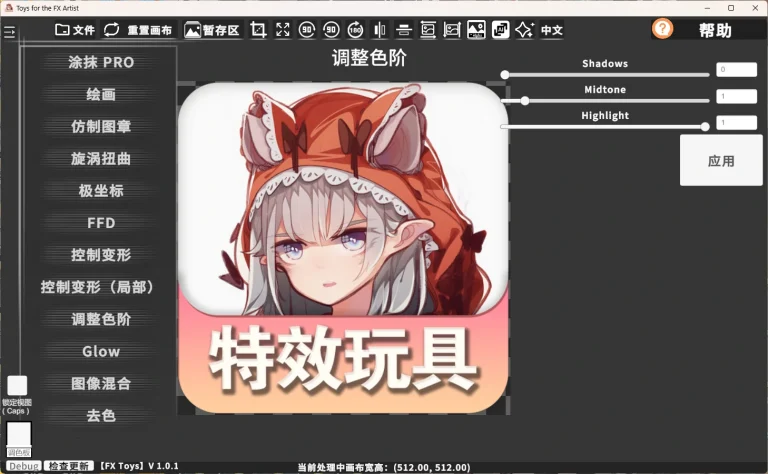Image resolution: width=768 pixels, height=474 pixels.
Task: Open the 文件 file menu
Action: (x=75, y=30)
